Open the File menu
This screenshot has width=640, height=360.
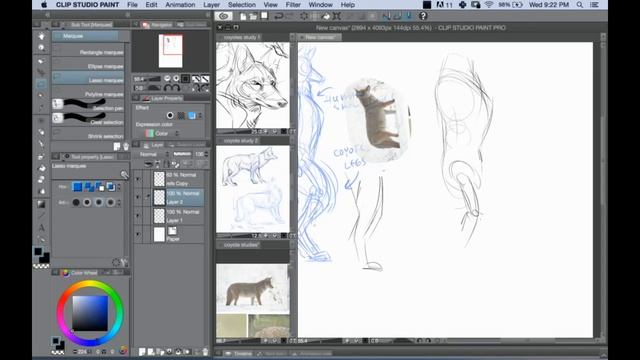click(132, 5)
